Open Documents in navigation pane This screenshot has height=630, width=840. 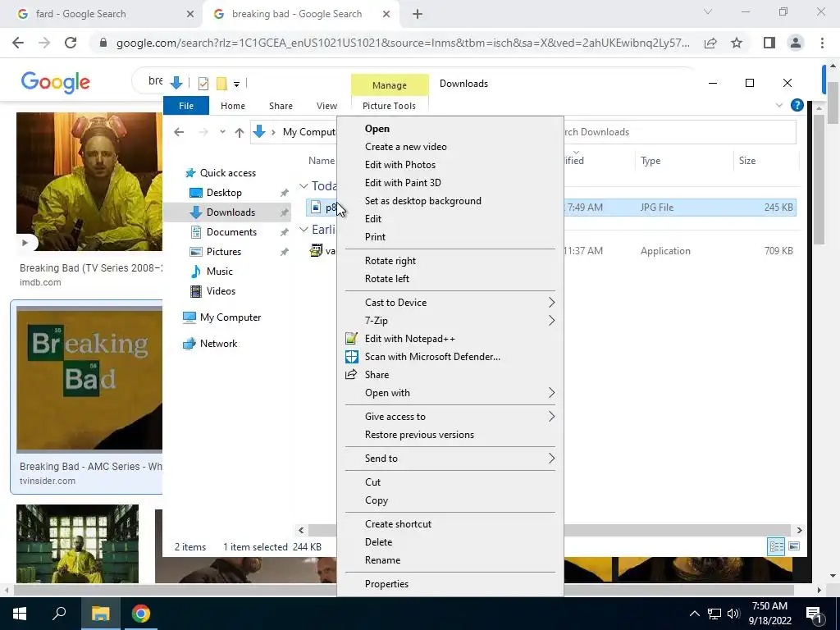click(x=231, y=232)
